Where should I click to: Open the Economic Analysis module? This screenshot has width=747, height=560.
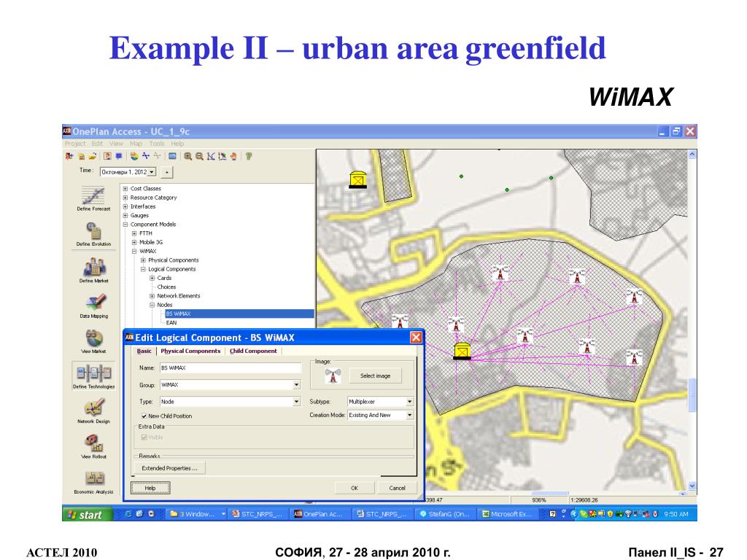[x=94, y=481]
